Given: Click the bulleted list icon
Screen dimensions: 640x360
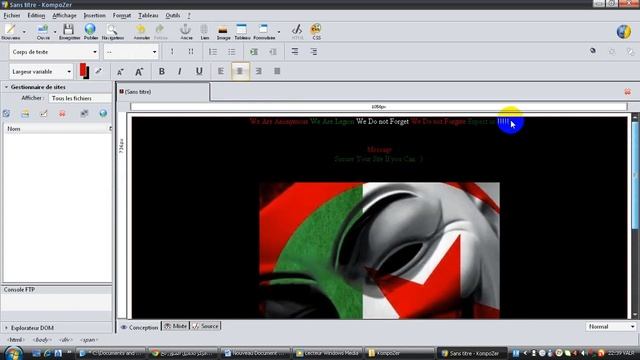Looking at the screenshot, I should pyautogui.click(x=232, y=52).
